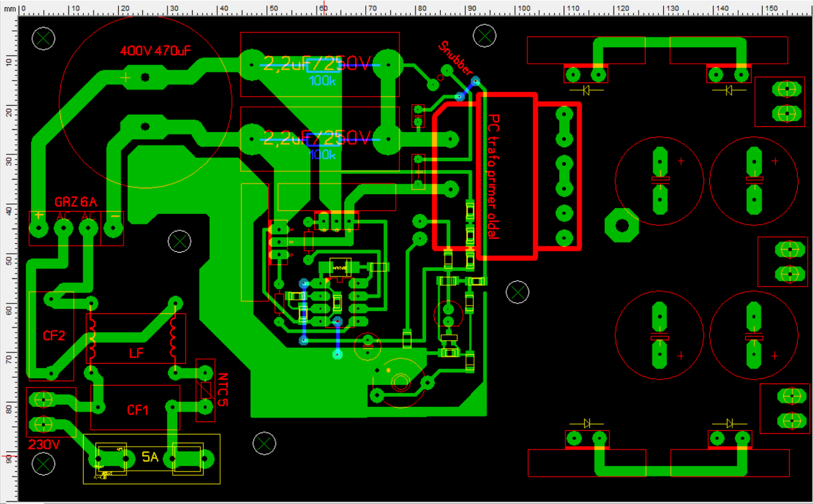Click the lower 2,2uF/250V capacitor label
This screenshot has height=504, width=813.
(x=316, y=136)
